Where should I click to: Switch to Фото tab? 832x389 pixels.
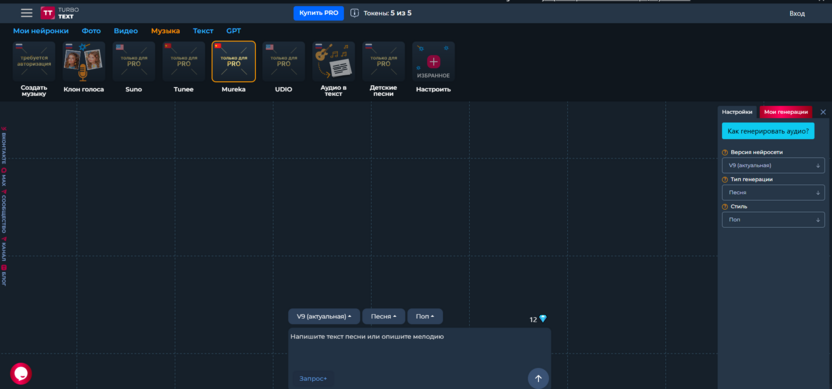91,31
